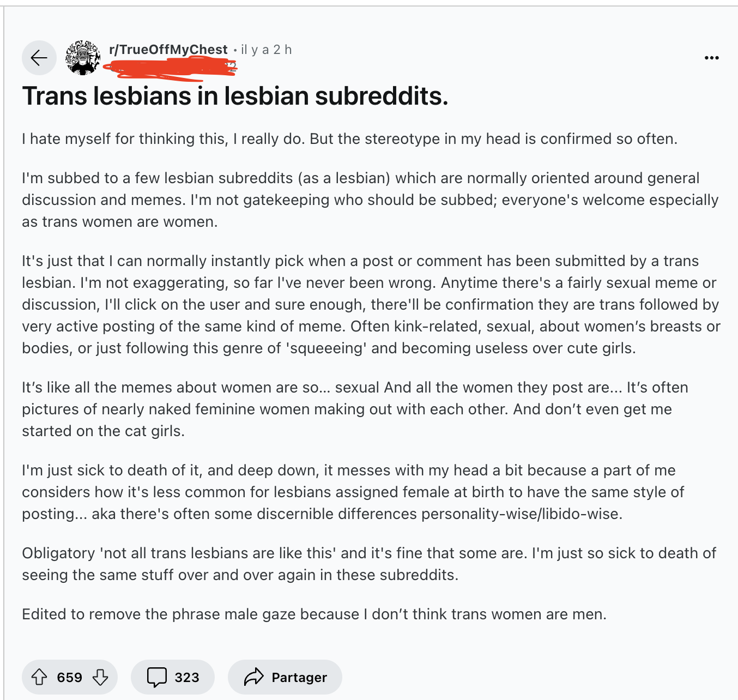Click the paragraph mentioning cat girls
Viewport: 738px width, 700px height.
355,409
